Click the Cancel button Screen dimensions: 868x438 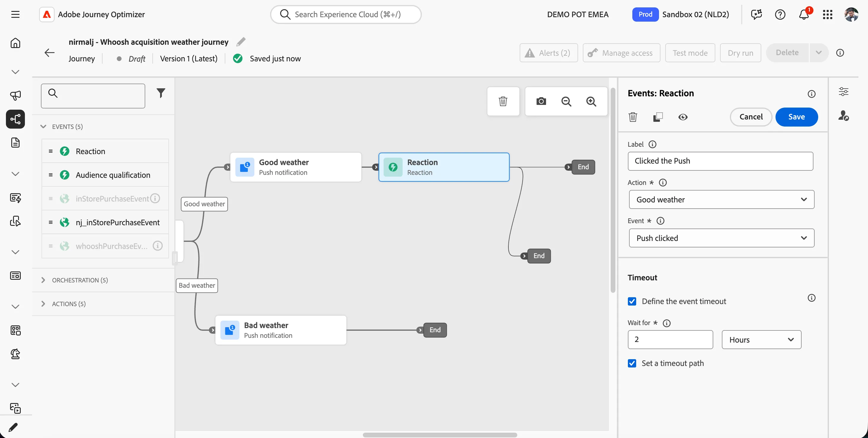[x=751, y=117]
